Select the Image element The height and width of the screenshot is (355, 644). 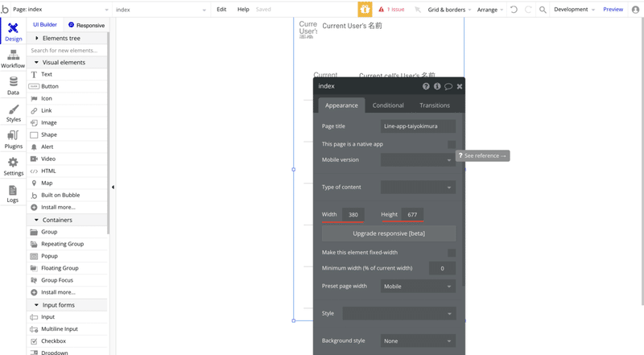(x=68, y=122)
